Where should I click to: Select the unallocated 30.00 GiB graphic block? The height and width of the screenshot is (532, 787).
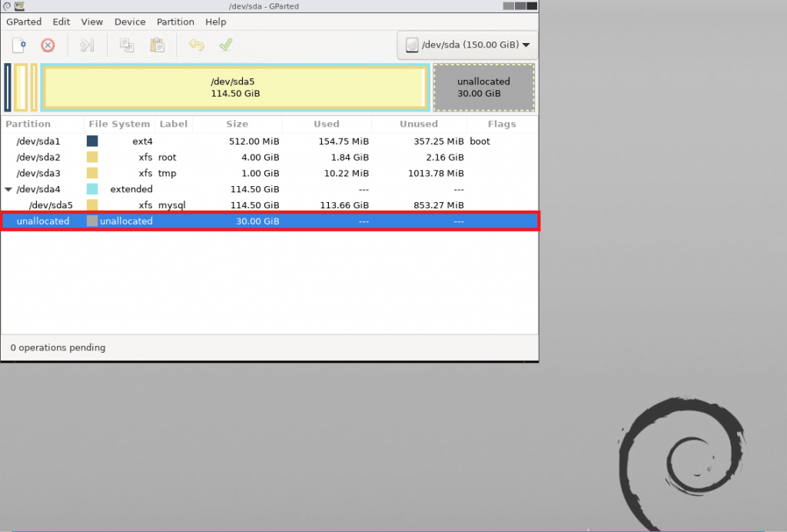(x=484, y=88)
